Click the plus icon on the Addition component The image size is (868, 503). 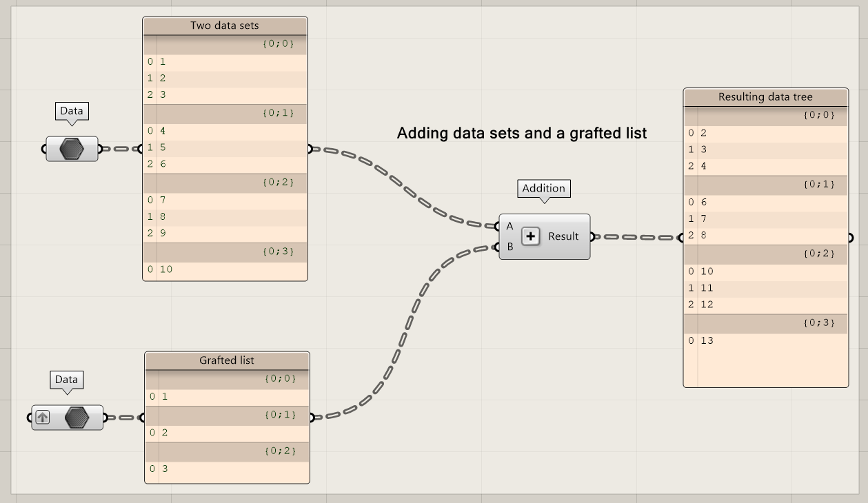pos(530,236)
